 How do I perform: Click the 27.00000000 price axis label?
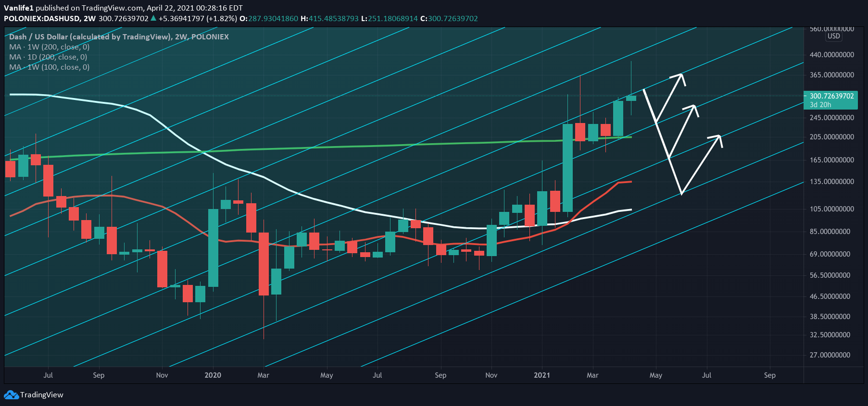830,355
